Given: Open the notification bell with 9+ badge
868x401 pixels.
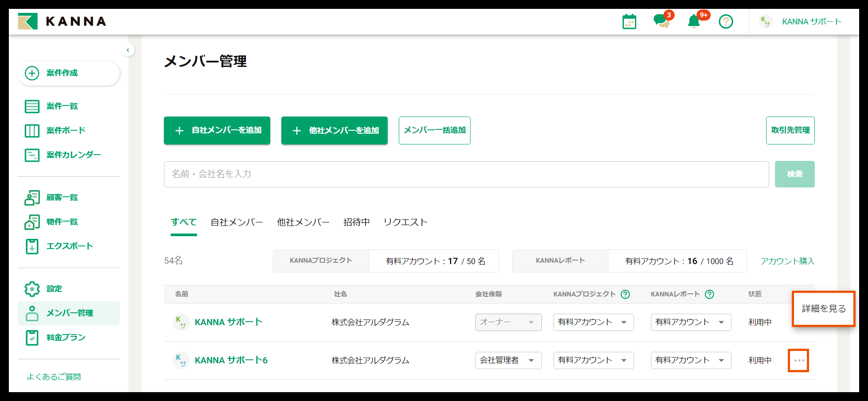Looking at the screenshot, I should [693, 21].
